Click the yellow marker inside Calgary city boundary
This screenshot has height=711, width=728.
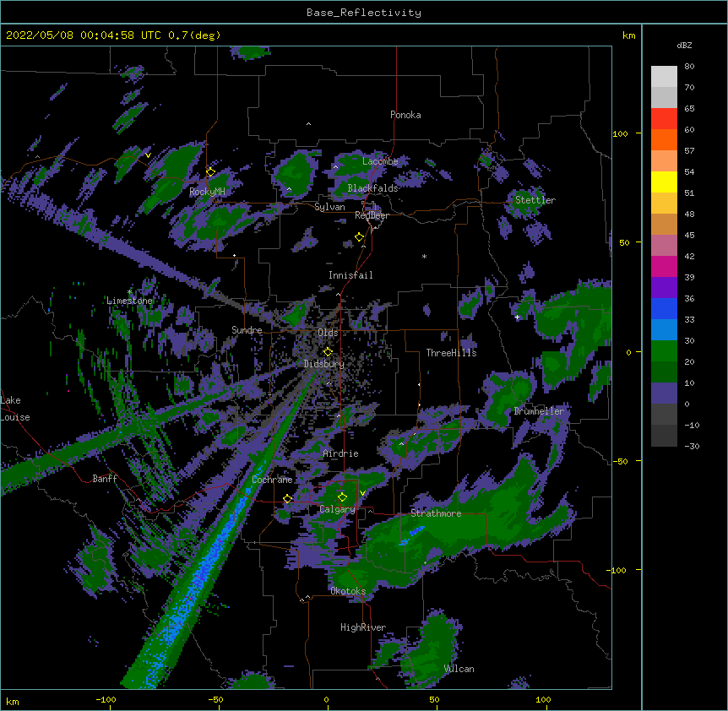tap(342, 497)
